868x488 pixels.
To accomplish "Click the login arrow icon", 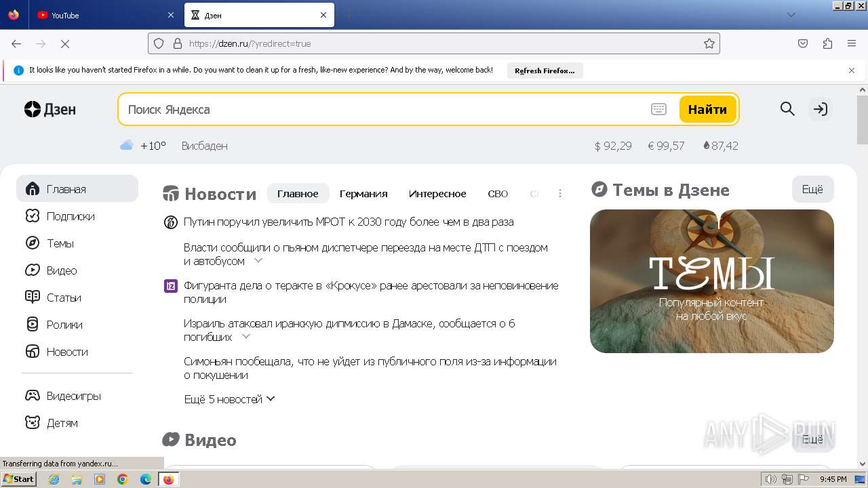I will pos(821,109).
